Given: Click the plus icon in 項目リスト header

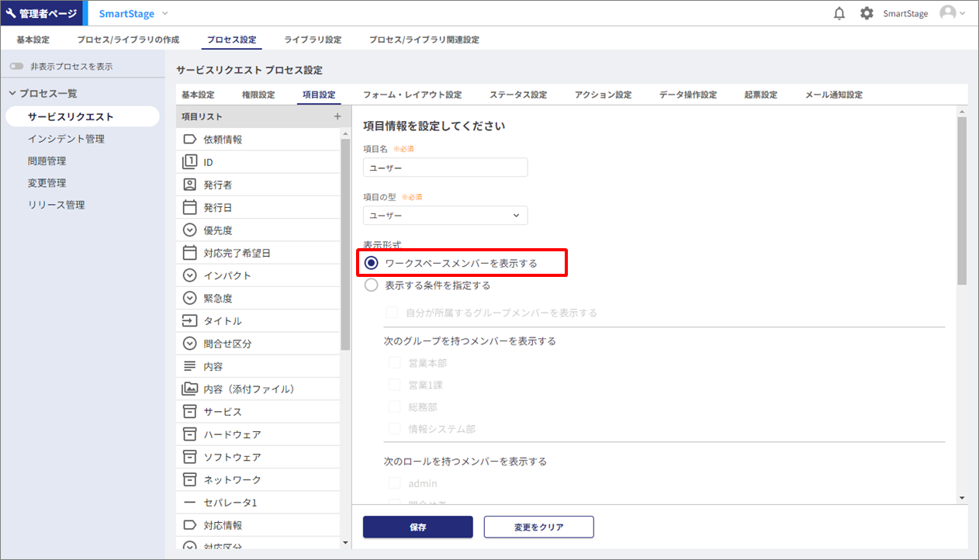Looking at the screenshot, I should point(337,116).
